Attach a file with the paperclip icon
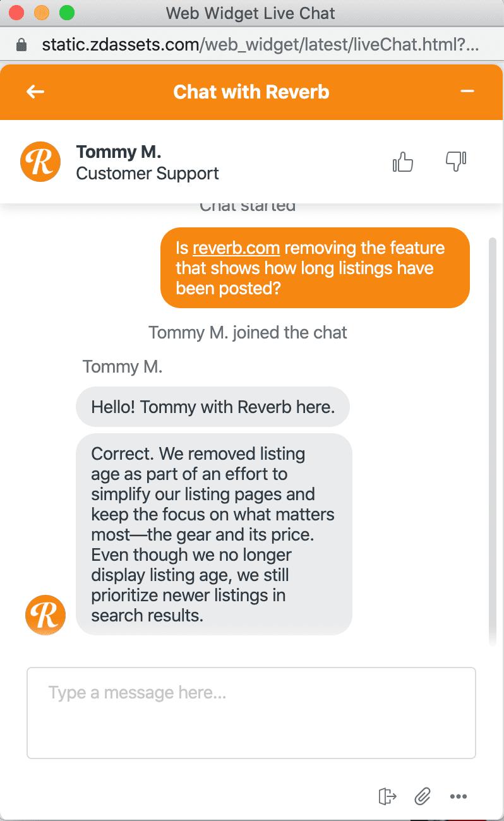 coord(422,796)
